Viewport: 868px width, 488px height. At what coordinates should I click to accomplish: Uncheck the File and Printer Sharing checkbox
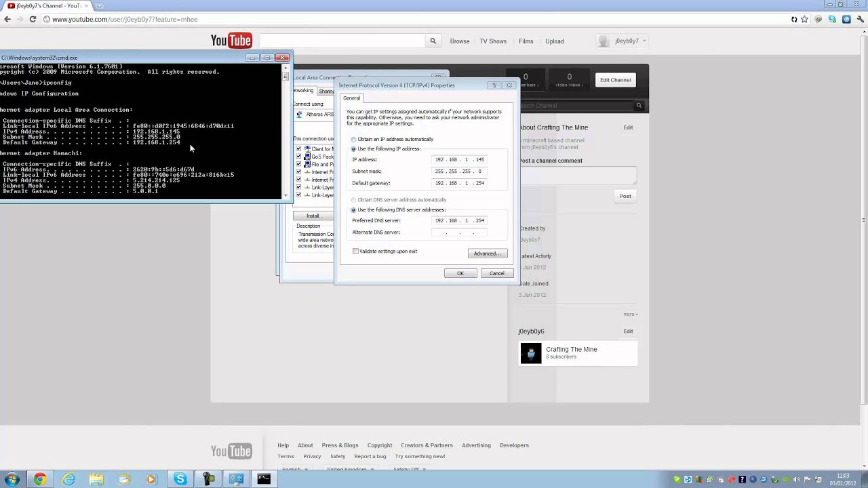point(298,164)
